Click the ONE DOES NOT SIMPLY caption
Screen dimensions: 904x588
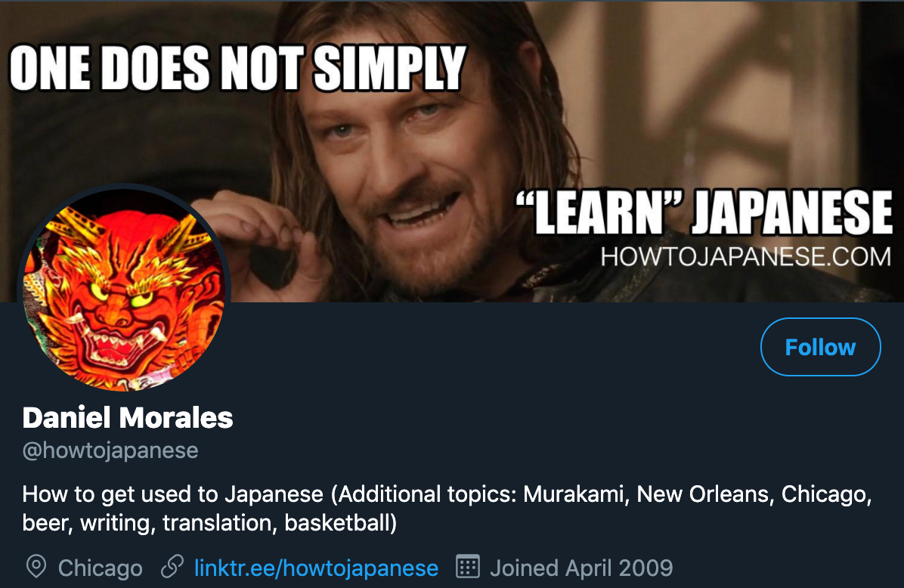237,68
